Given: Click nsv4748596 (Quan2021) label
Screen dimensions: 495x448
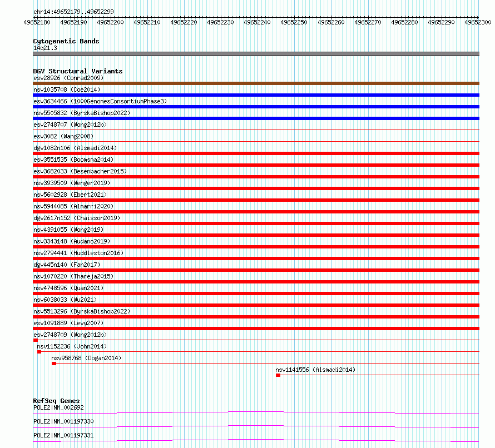Looking at the screenshot, I should click(68, 288).
